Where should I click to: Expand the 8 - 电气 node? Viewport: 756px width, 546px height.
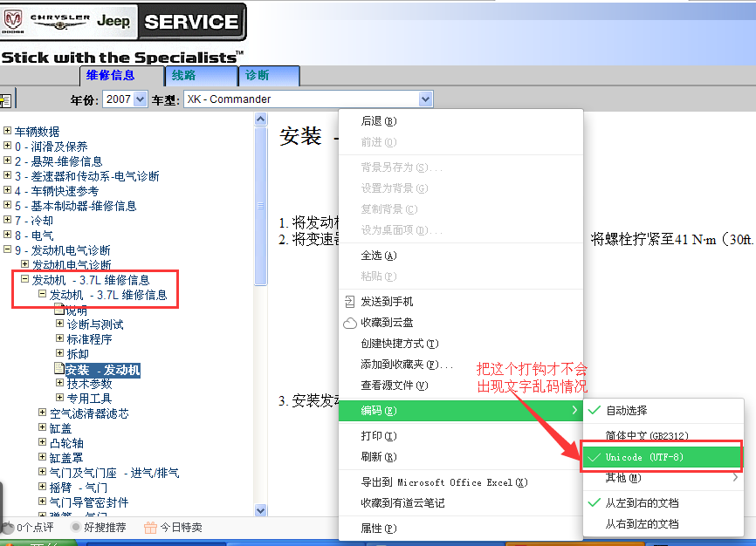click(7, 235)
